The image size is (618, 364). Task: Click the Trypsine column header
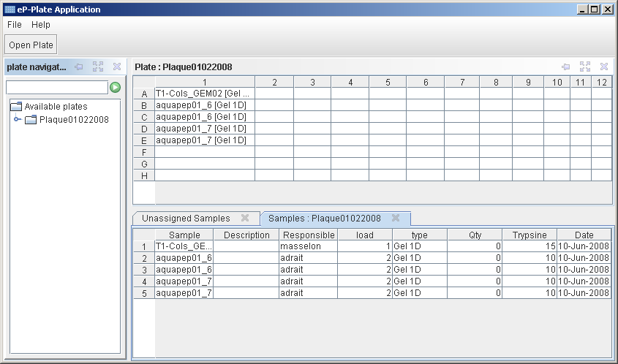click(529, 235)
